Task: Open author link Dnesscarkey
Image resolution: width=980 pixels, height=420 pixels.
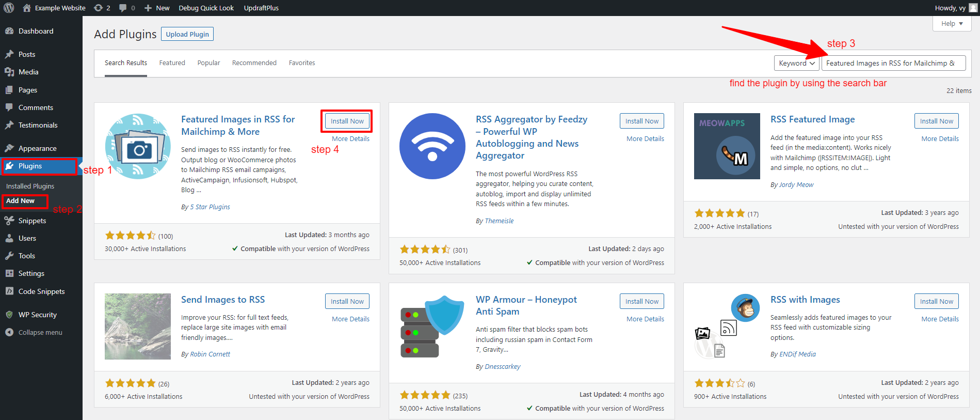Action: coord(503,366)
